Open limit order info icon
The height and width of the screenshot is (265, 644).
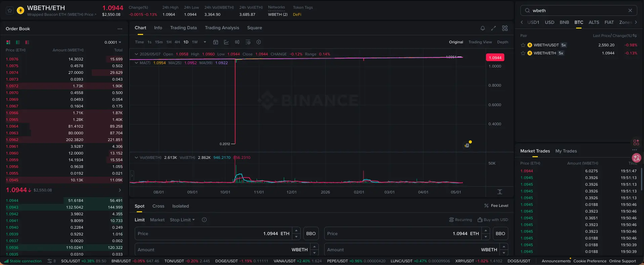point(204,220)
